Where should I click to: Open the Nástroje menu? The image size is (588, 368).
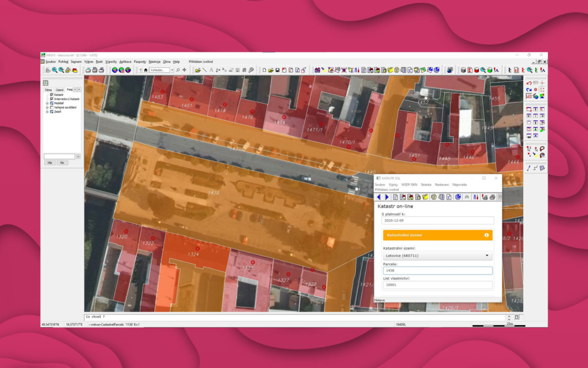tap(154, 62)
